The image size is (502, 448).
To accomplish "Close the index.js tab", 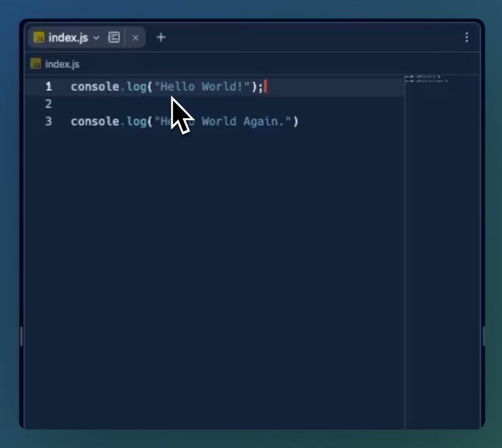I will (x=135, y=38).
